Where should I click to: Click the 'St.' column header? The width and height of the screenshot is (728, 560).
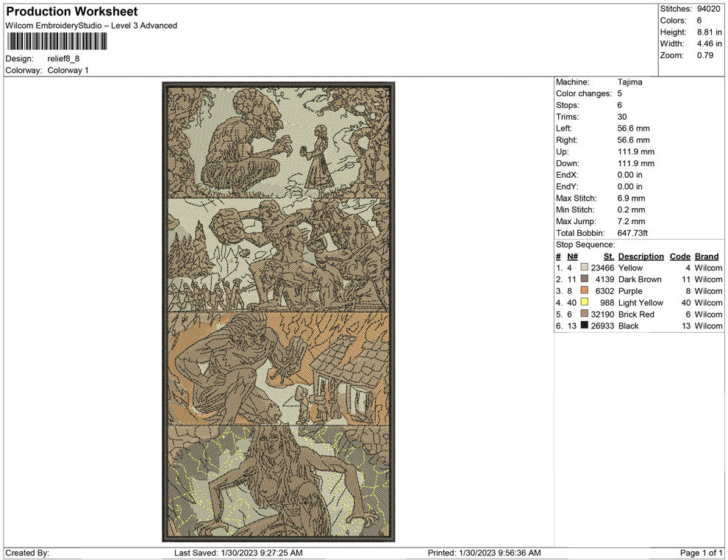[x=609, y=256]
